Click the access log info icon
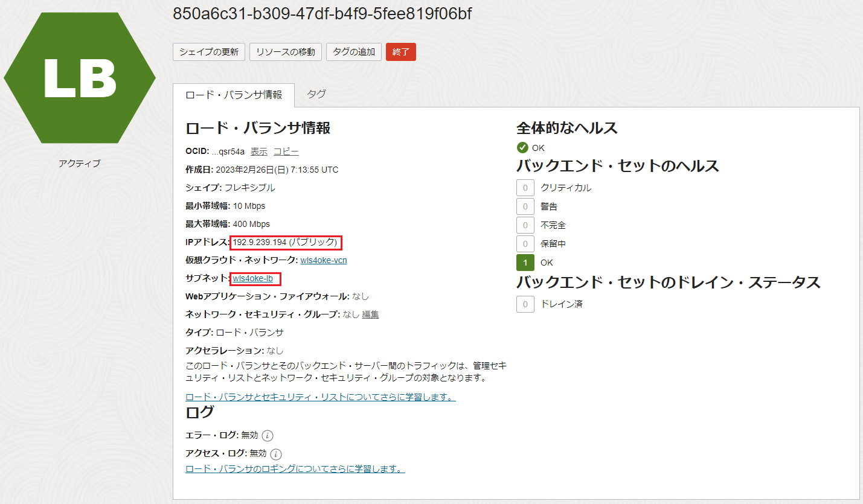The width and height of the screenshot is (863, 504). click(276, 454)
